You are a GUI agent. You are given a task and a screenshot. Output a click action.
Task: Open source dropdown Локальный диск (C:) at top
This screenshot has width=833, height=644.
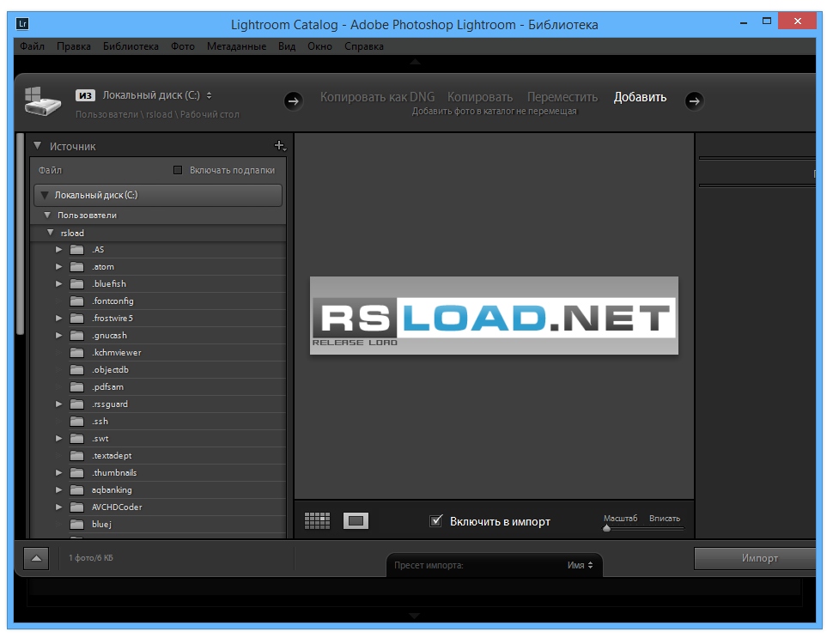(157, 95)
